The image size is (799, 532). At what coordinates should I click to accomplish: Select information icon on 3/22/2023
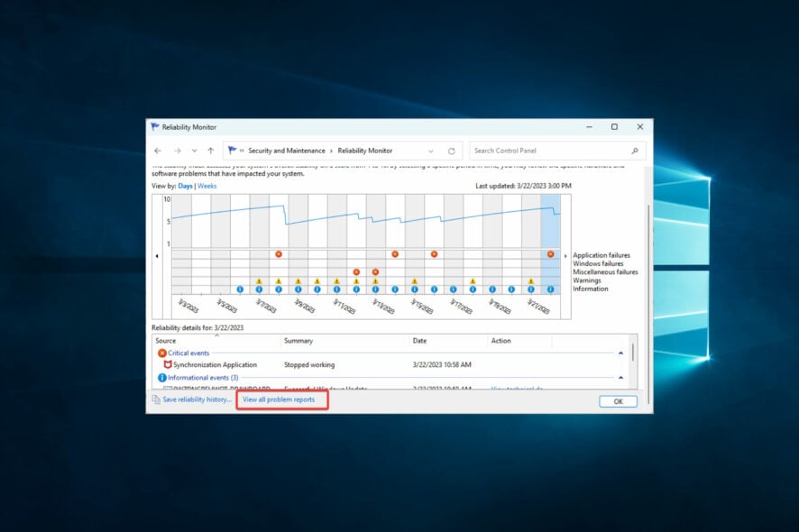coord(550,289)
